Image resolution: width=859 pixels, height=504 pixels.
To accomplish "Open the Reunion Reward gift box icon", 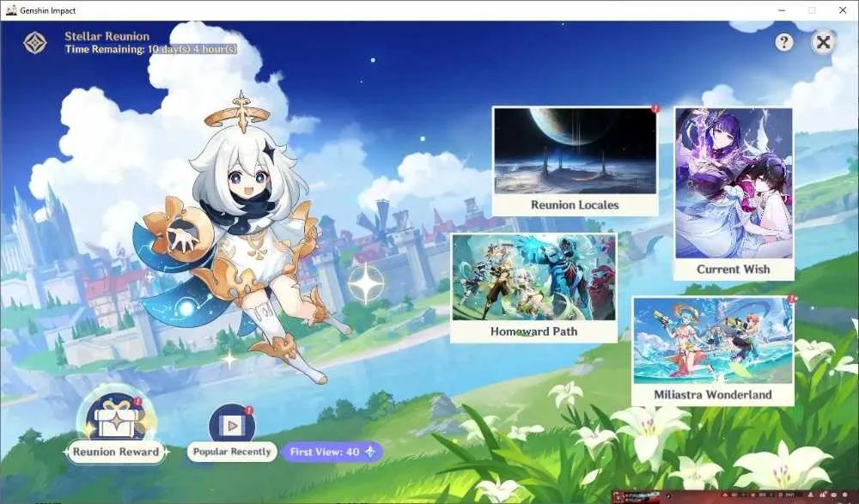I will [116, 417].
